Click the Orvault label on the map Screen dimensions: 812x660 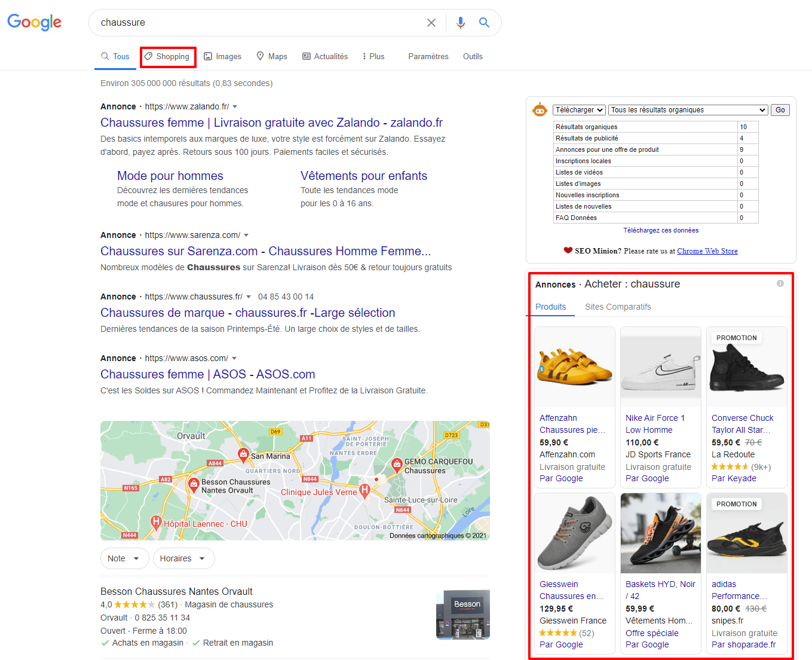click(x=191, y=436)
